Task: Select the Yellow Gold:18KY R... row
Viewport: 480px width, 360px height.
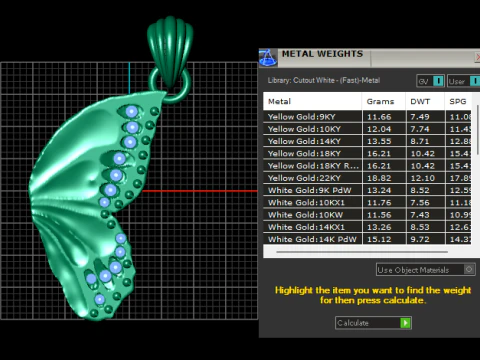Action: [367, 166]
